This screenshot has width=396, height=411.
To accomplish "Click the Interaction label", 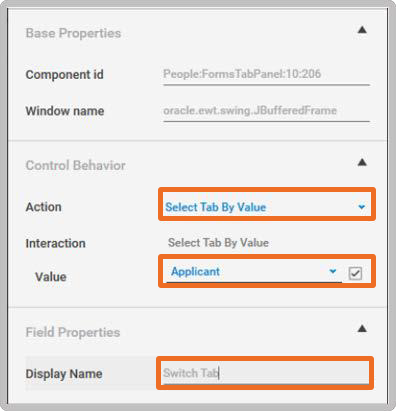I will click(55, 243).
